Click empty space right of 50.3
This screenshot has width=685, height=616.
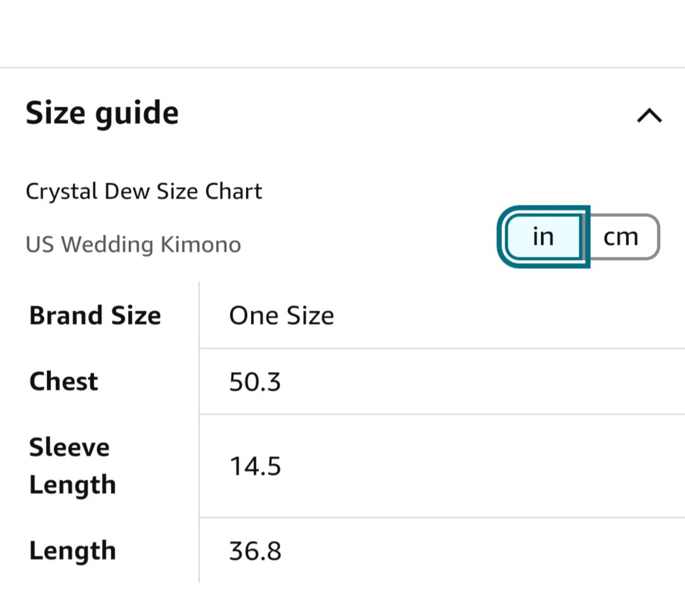click(484, 381)
